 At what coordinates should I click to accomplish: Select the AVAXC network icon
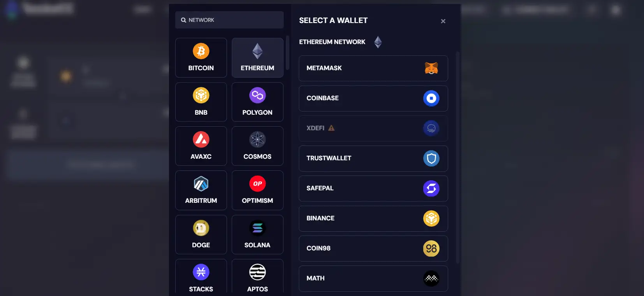201,140
